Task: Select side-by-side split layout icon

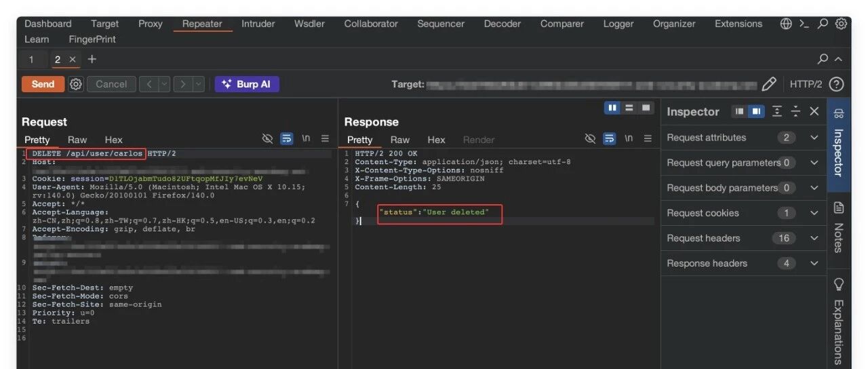Action: click(x=612, y=108)
